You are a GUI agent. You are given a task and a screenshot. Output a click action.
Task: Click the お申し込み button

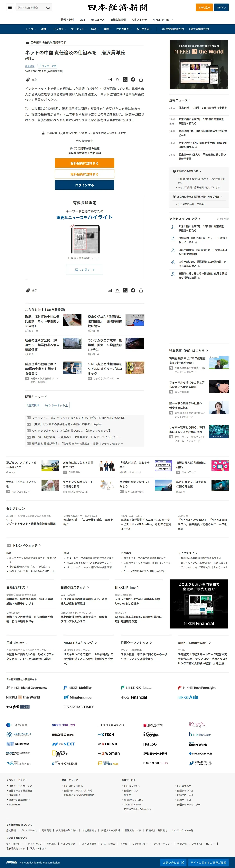click(204, 7)
